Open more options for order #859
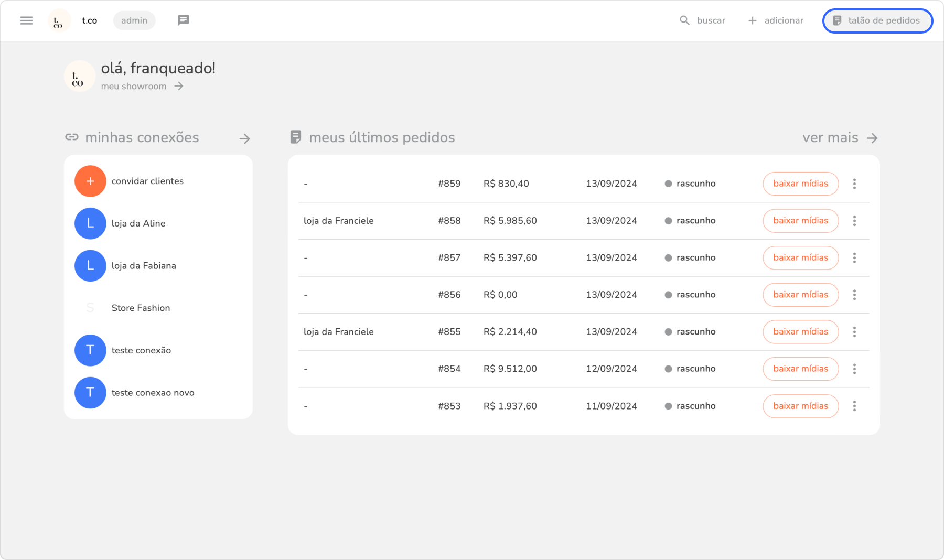The image size is (944, 560). pos(854,184)
